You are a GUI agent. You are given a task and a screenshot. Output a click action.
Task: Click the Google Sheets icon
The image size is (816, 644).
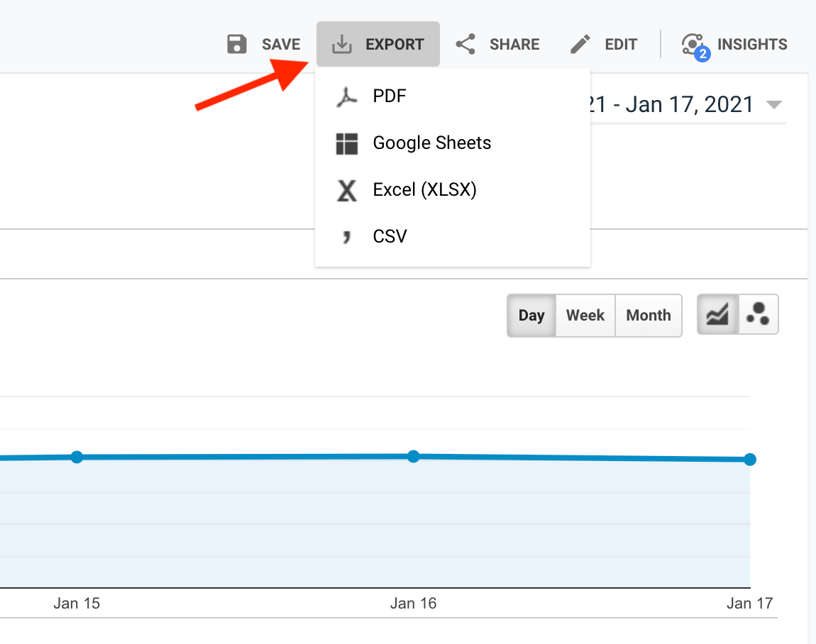click(347, 143)
